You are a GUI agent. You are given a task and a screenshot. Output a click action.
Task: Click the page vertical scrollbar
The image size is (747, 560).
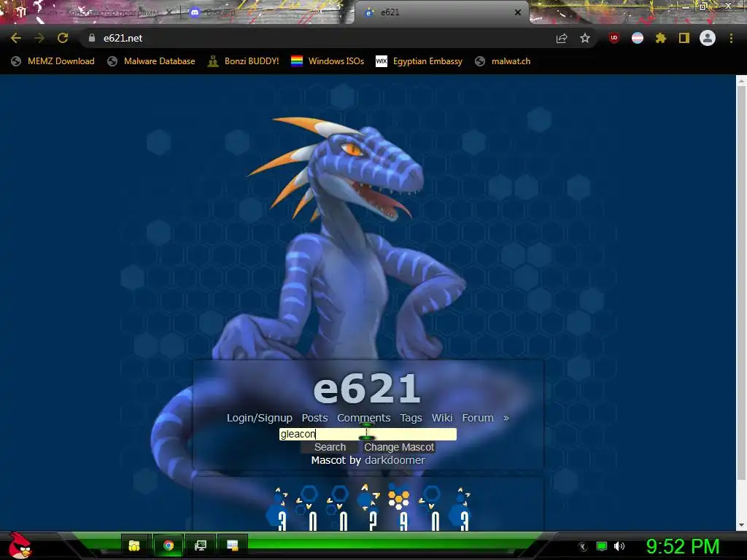[x=741, y=284]
